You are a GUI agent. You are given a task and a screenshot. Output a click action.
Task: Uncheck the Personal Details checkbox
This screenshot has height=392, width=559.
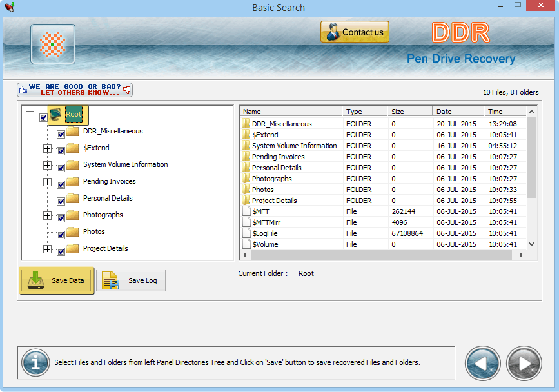pos(61,201)
